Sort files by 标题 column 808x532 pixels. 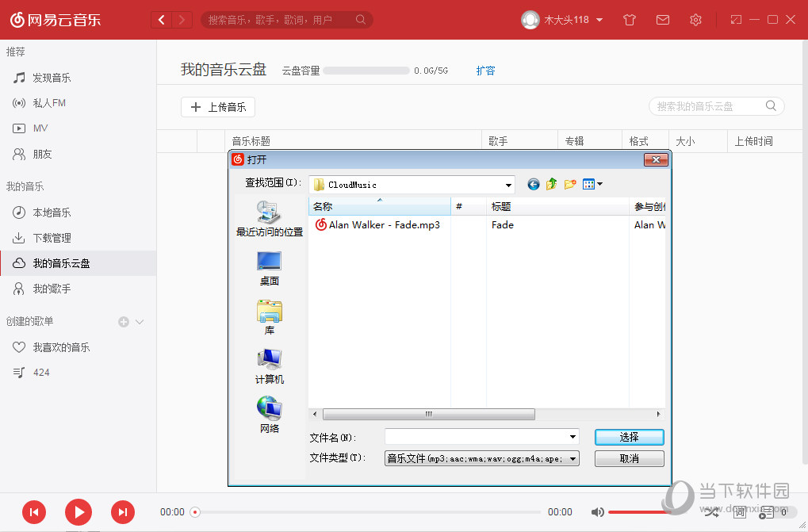tap(557, 206)
